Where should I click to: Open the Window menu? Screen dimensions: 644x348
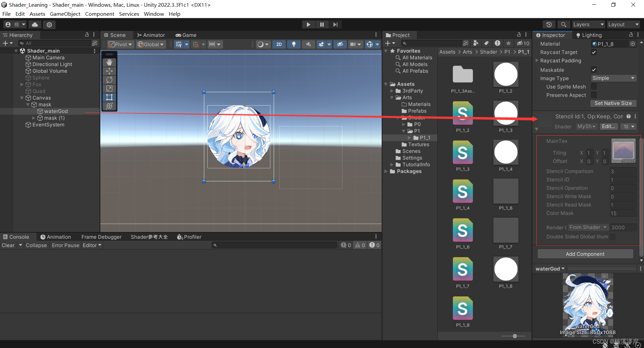click(154, 14)
